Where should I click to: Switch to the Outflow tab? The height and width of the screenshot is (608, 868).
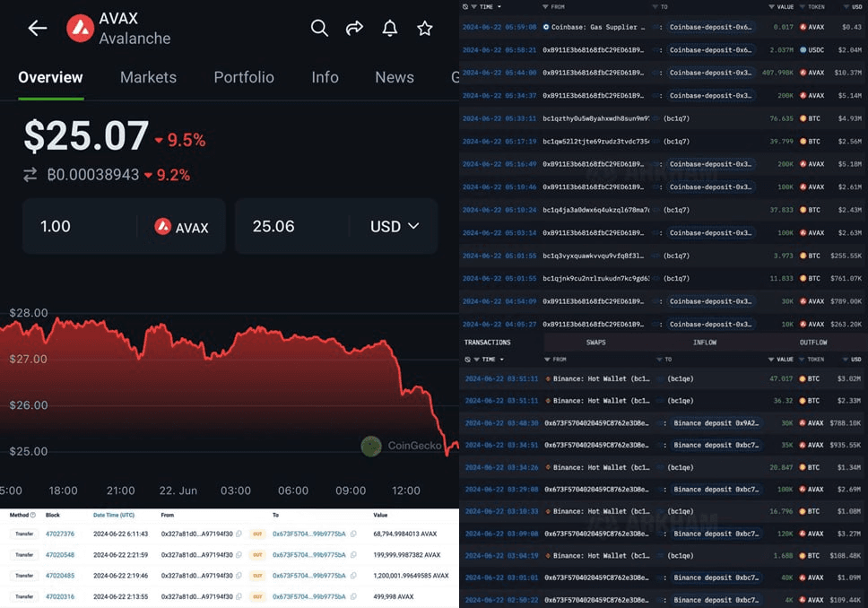813,343
